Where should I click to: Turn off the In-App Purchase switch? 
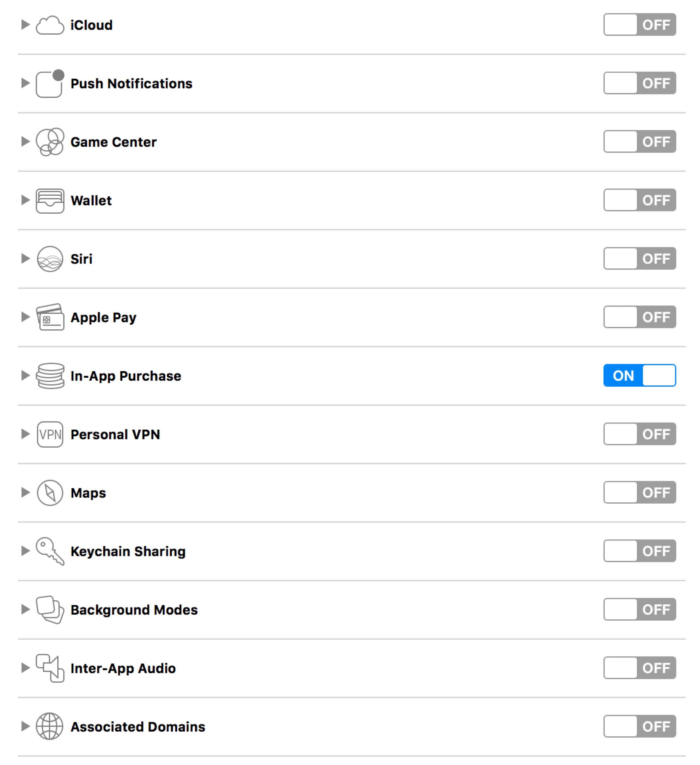click(639, 375)
